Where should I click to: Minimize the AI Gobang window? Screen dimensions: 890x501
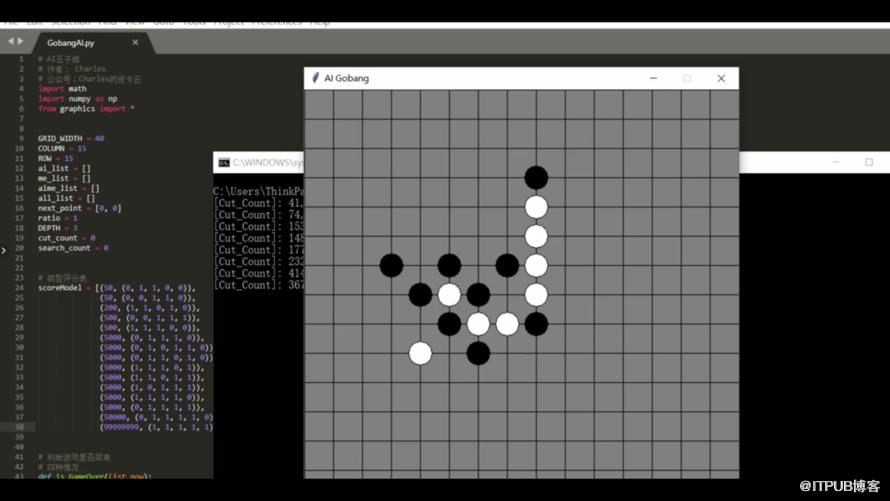pos(653,78)
